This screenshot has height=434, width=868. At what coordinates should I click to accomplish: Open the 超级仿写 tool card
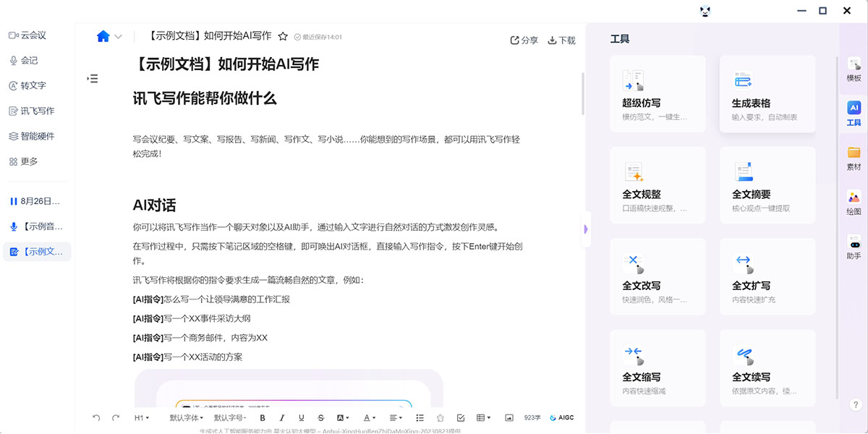coord(658,94)
